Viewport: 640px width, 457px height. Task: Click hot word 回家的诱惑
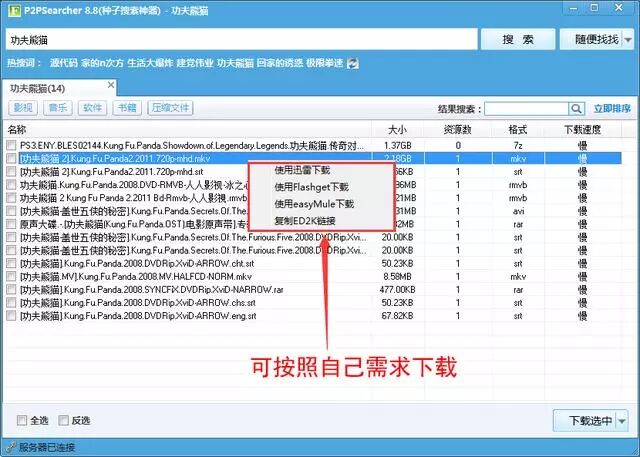coord(280,63)
